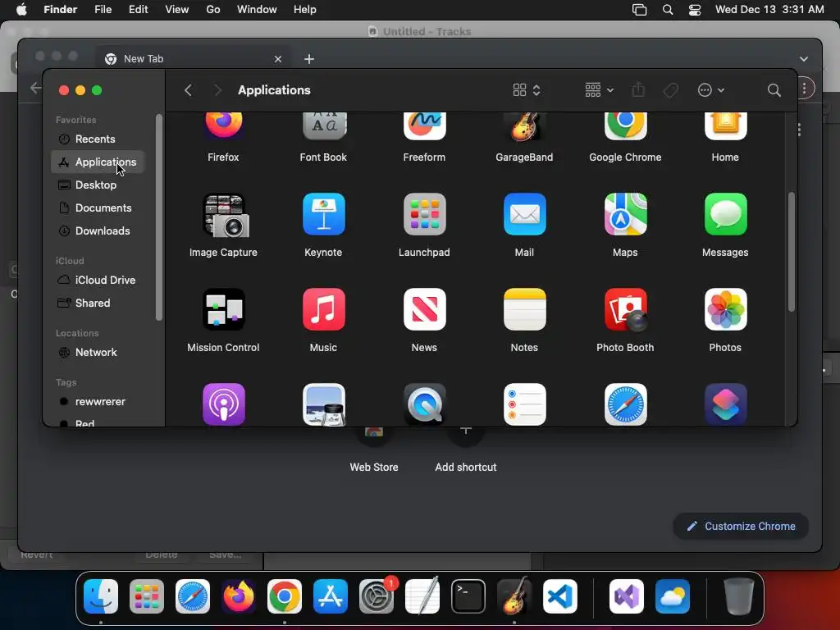Select the Mission Control app icon
The image size is (840, 630).
(x=223, y=309)
